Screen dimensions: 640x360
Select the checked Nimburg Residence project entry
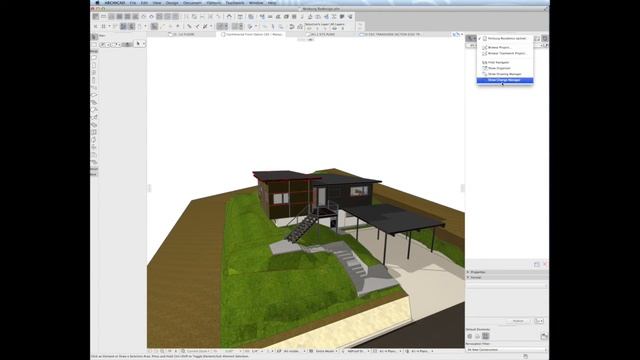point(505,38)
